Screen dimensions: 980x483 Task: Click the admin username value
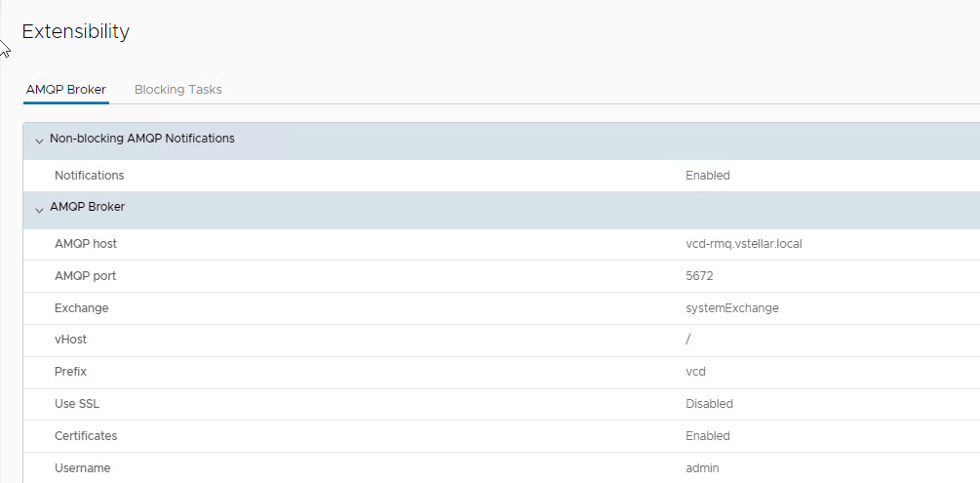point(702,468)
